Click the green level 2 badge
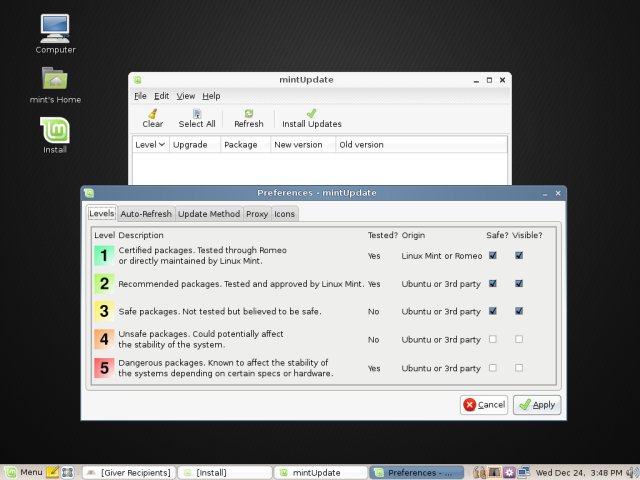 pyautogui.click(x=104, y=284)
